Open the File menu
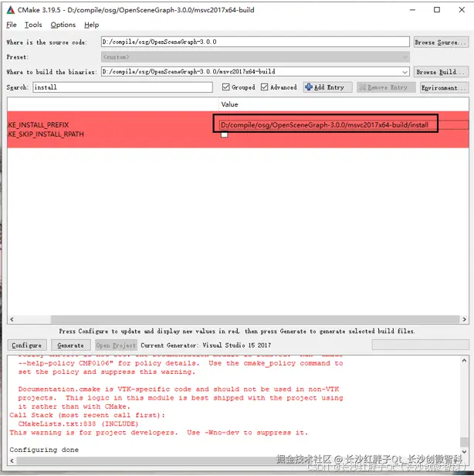Image resolution: width=474 pixels, height=476 pixels. (12, 25)
